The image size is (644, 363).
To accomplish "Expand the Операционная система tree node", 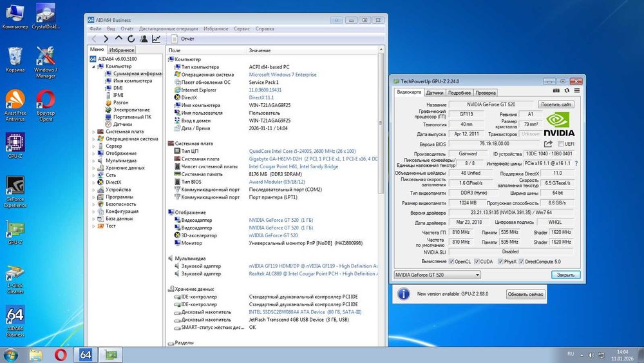I will tap(93, 139).
